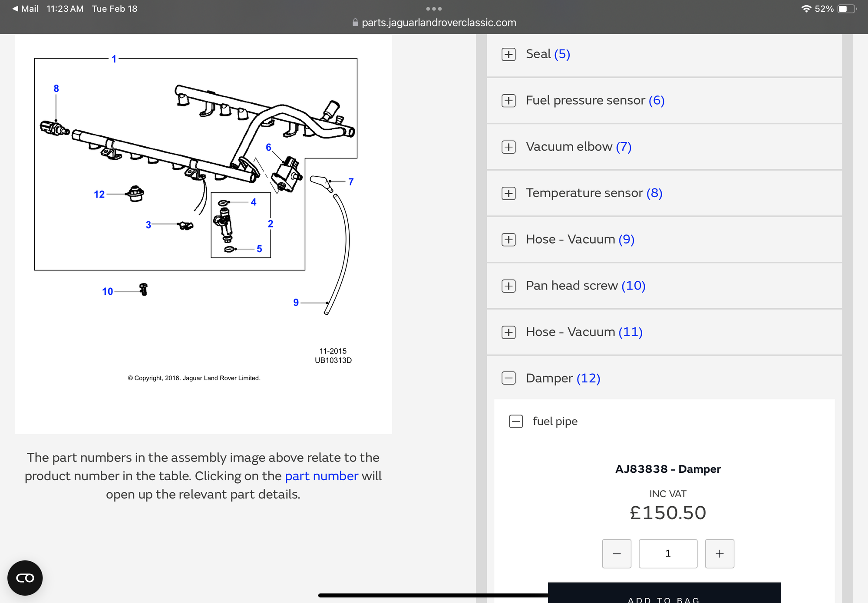This screenshot has width=868, height=603.
Task: Tap the three-dot multitasking menu
Action: 434,9
